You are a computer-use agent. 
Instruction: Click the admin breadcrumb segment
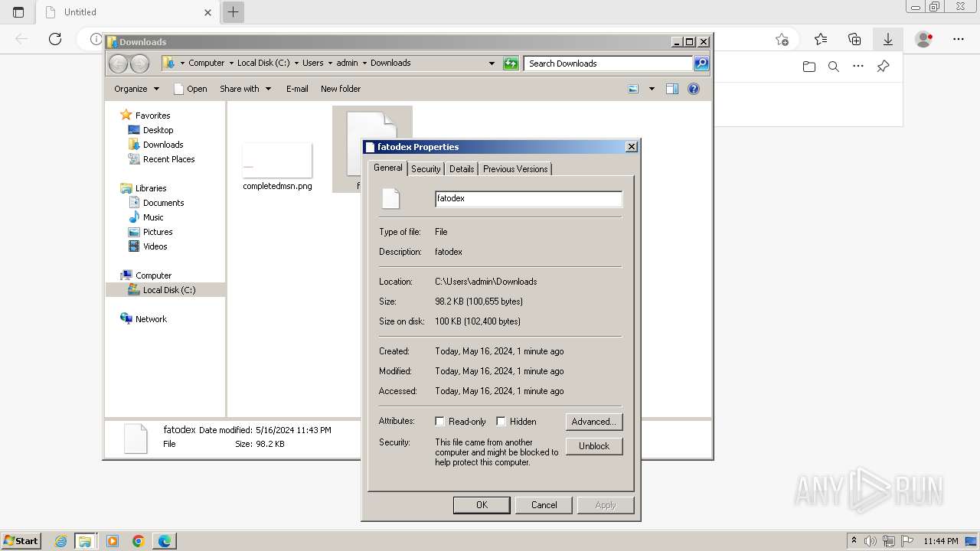[x=347, y=63]
